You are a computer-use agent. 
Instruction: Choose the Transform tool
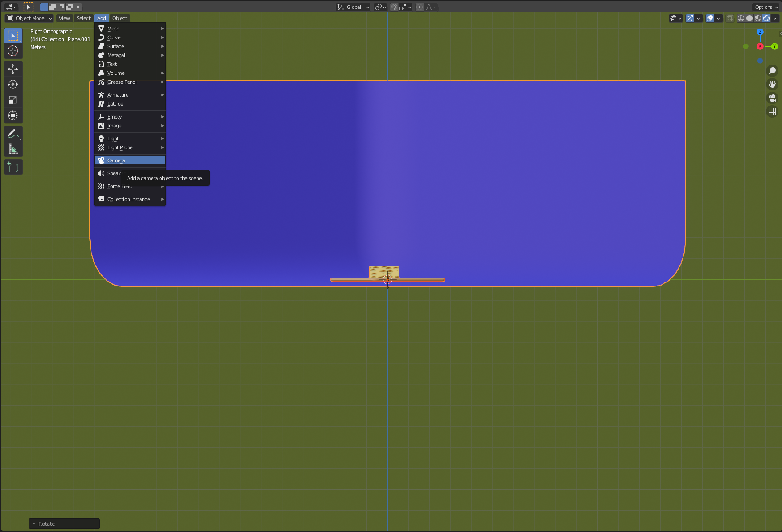click(13, 115)
